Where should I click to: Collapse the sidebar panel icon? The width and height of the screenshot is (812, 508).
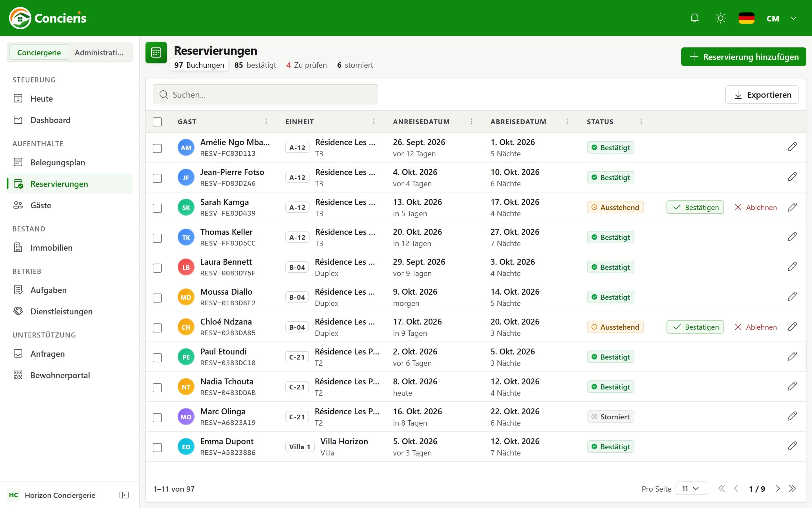pos(124,495)
